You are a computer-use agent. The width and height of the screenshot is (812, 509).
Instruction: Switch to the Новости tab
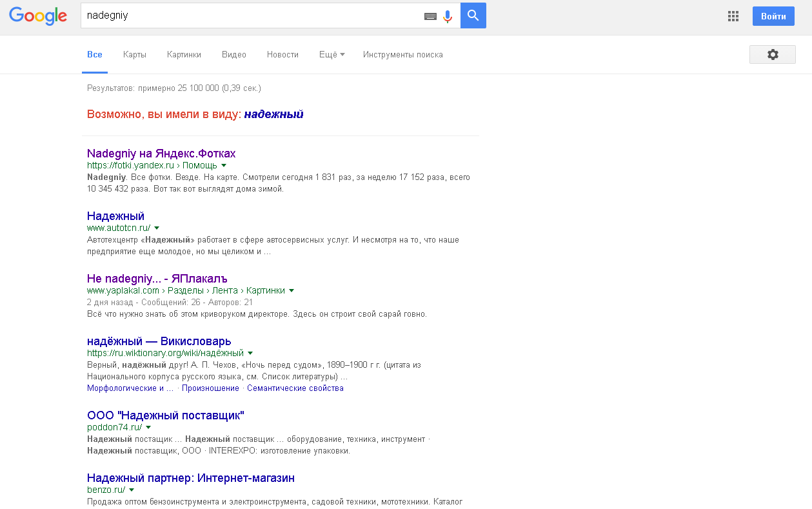coord(282,55)
